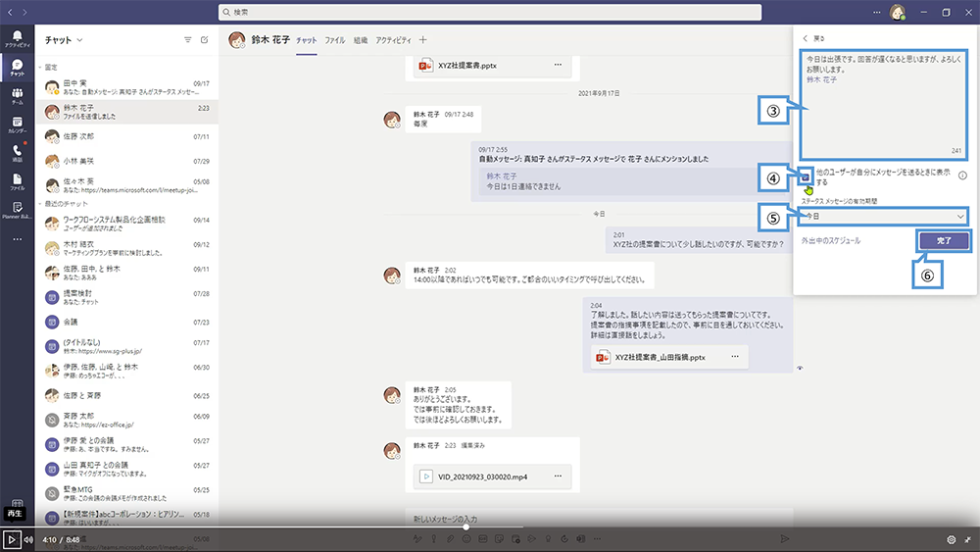Open profile avatar in title bar

tap(898, 12)
